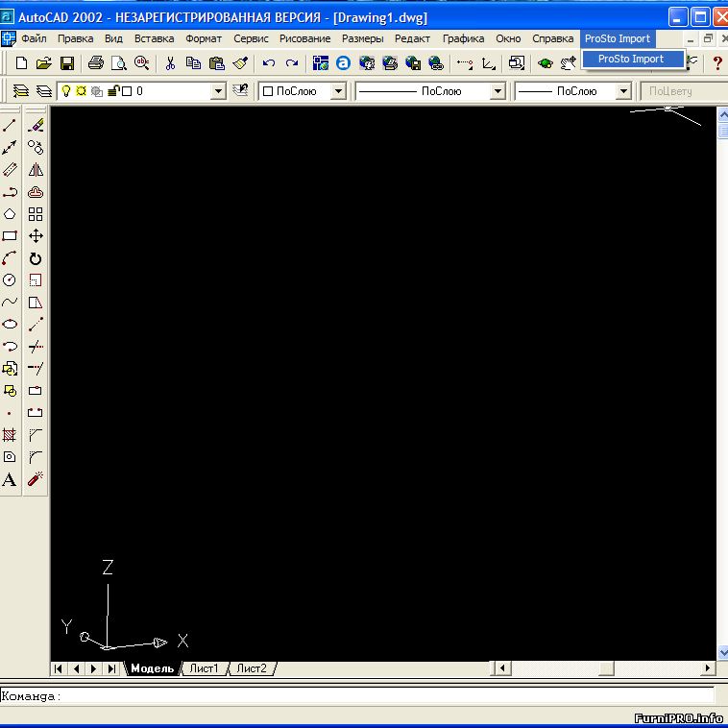The height and width of the screenshot is (728, 728).
Task: Choose ProSto Import from the dropdown menu
Action: click(633, 59)
